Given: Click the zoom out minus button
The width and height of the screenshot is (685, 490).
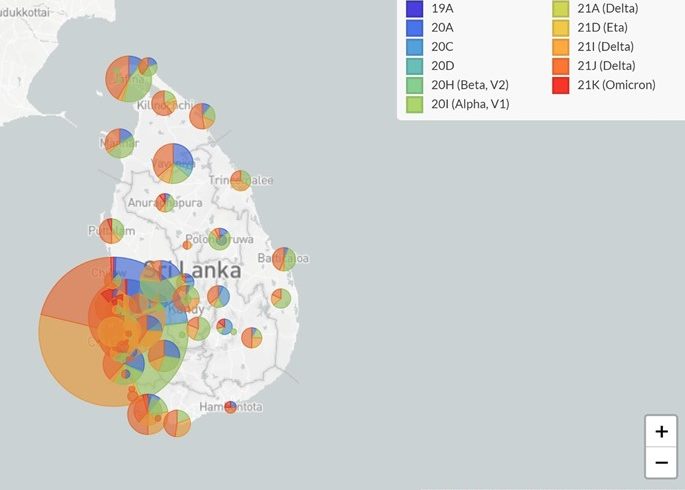Looking at the screenshot, I should [x=661, y=462].
